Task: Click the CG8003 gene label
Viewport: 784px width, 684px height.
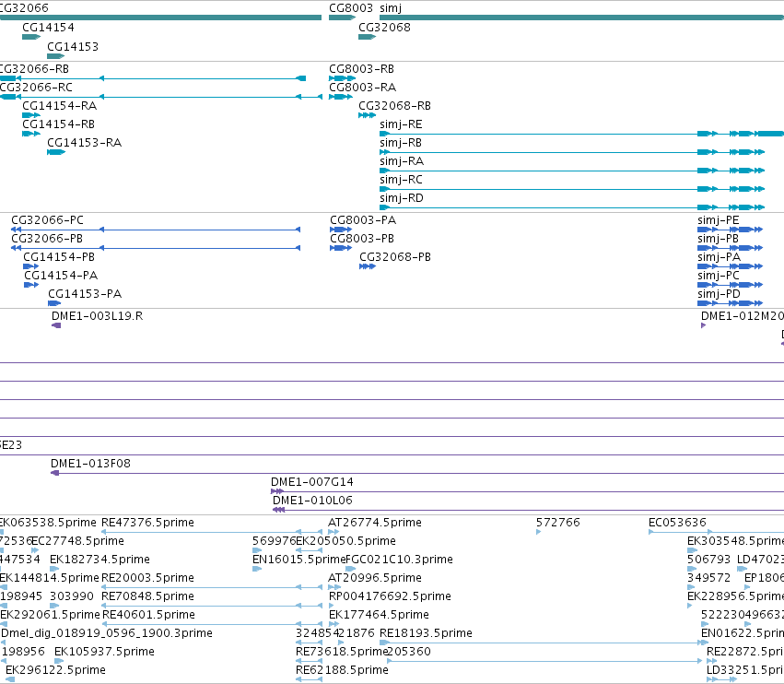Action: coord(350,8)
